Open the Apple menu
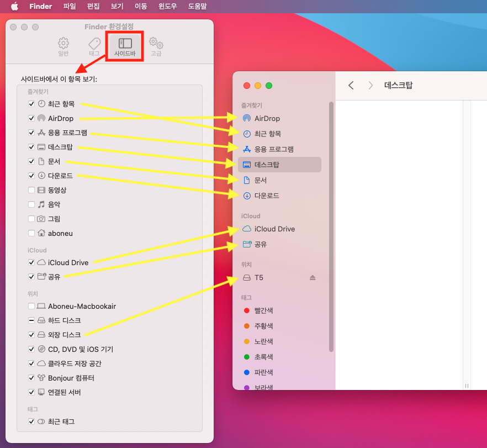The image size is (487, 448). 14,6
